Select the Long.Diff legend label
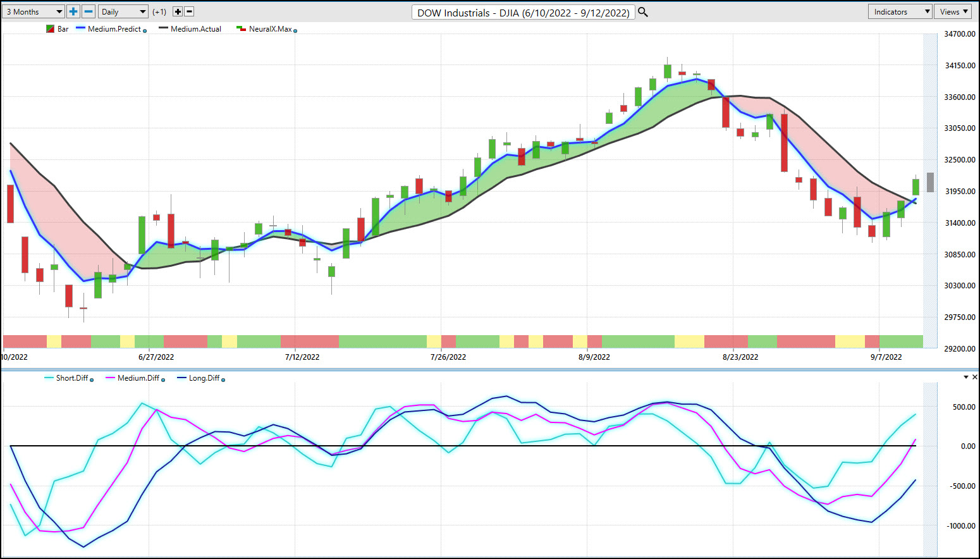This screenshot has height=559, width=980. coord(204,378)
